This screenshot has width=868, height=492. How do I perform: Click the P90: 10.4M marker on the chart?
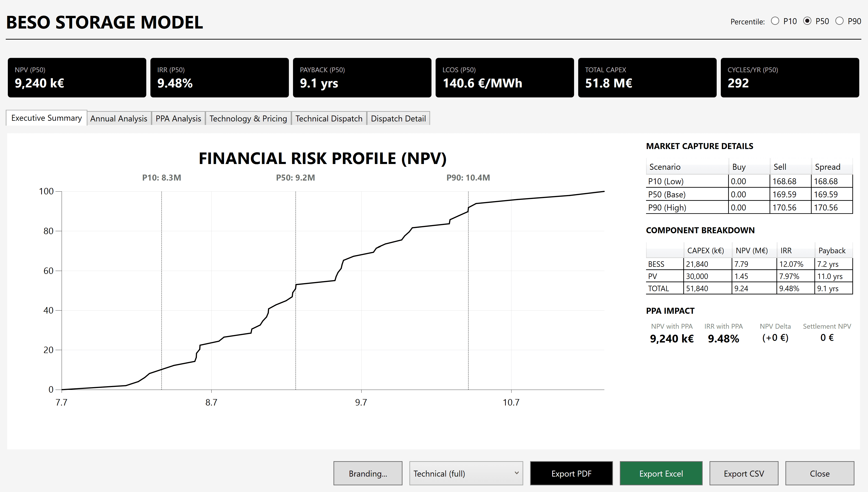pos(468,178)
